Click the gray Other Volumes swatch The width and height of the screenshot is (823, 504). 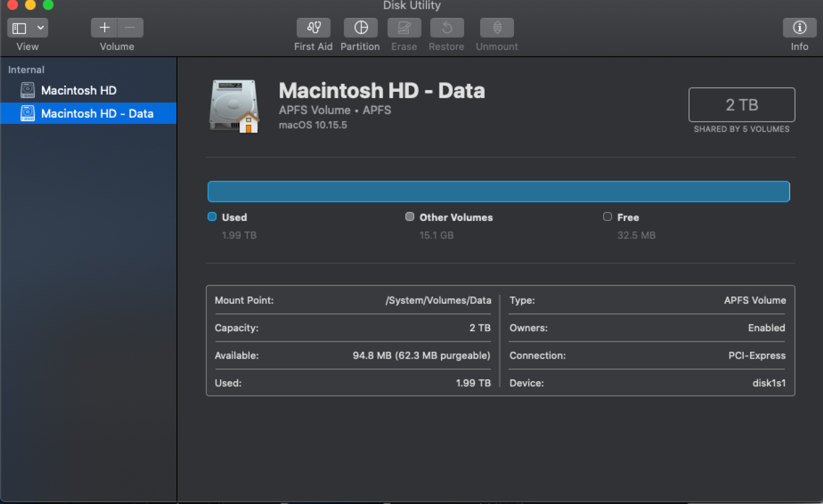[x=409, y=216]
